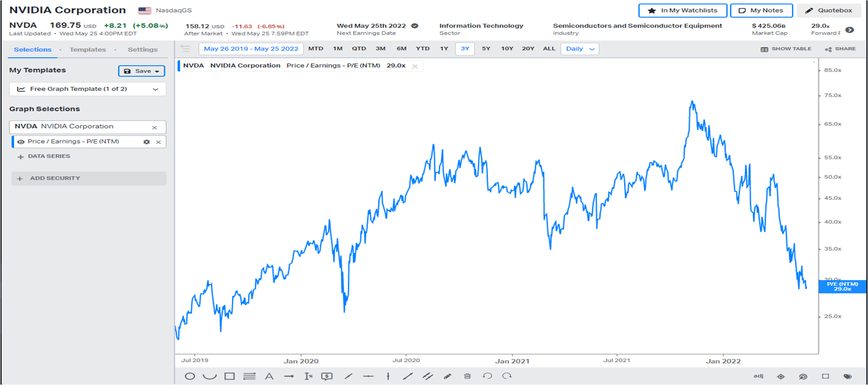Undo the last drawing action

tap(487, 376)
